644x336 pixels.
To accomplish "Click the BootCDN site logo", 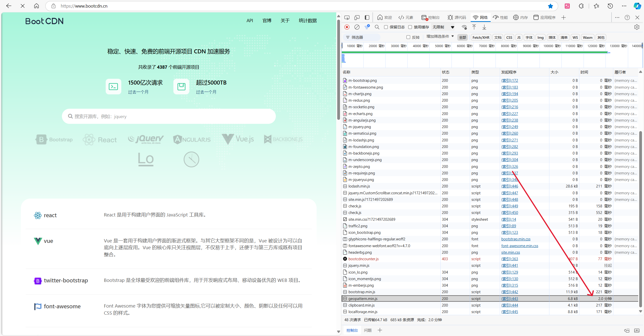I will (x=44, y=21).
